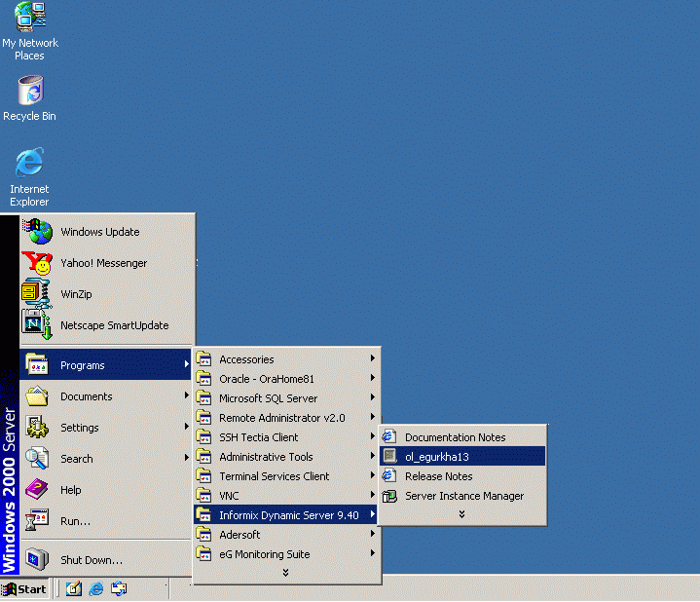Image resolution: width=700 pixels, height=602 pixels.
Task: Open eG Monitoring Suite menu entry
Action: [x=286, y=554]
